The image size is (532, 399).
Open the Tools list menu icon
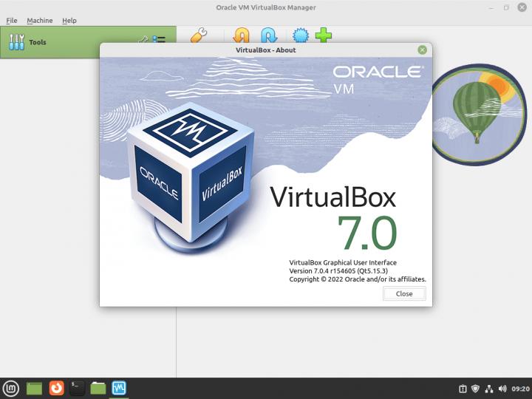click(x=159, y=40)
